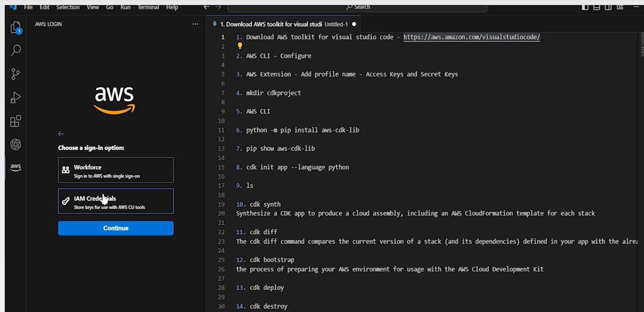Click line '12. cdk bootstrap'
The width and height of the screenshot is (644, 312).
click(x=265, y=260)
